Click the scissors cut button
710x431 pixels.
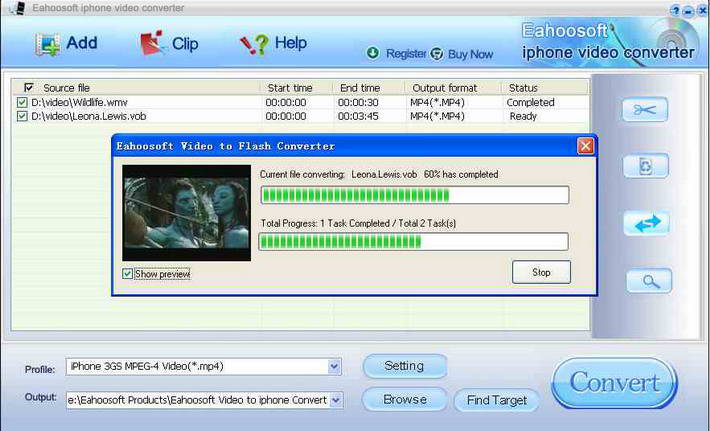[x=645, y=110]
